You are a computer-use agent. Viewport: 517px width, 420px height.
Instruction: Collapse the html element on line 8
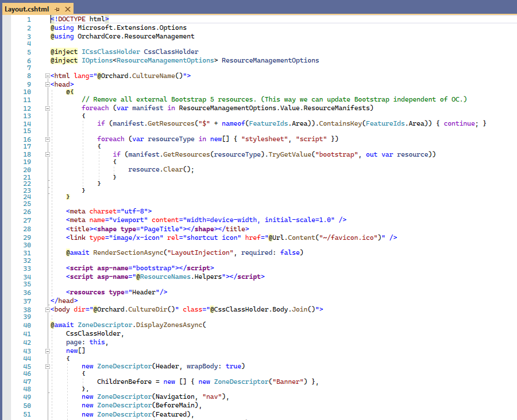point(48,76)
